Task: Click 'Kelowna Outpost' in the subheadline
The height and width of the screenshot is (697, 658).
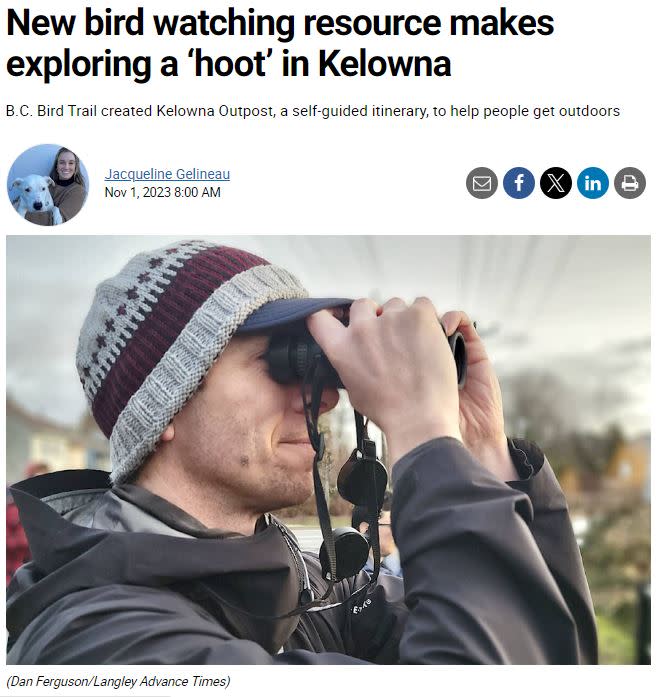Action: (x=215, y=111)
